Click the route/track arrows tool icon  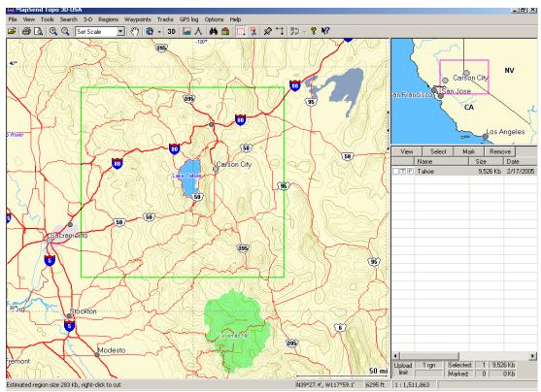click(280, 31)
